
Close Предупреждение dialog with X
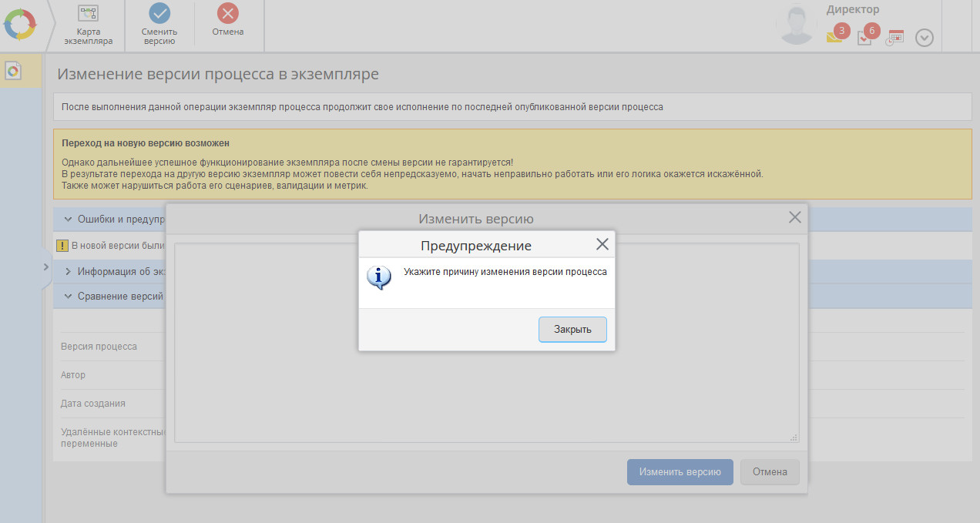pyautogui.click(x=602, y=245)
